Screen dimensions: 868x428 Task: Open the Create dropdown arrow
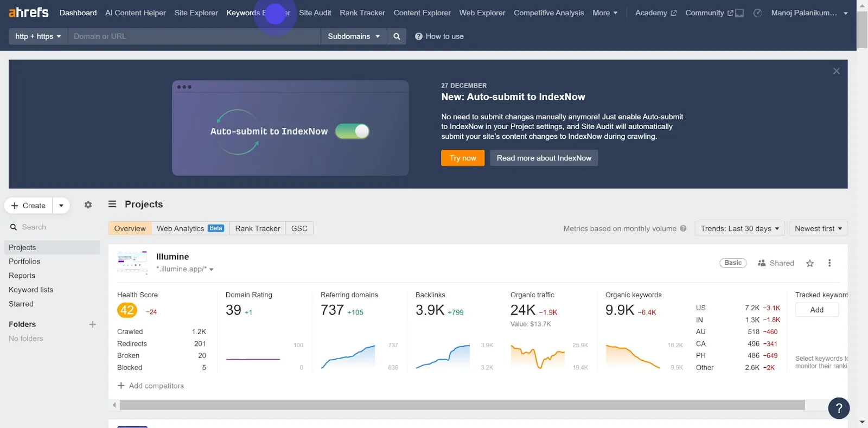(61, 206)
